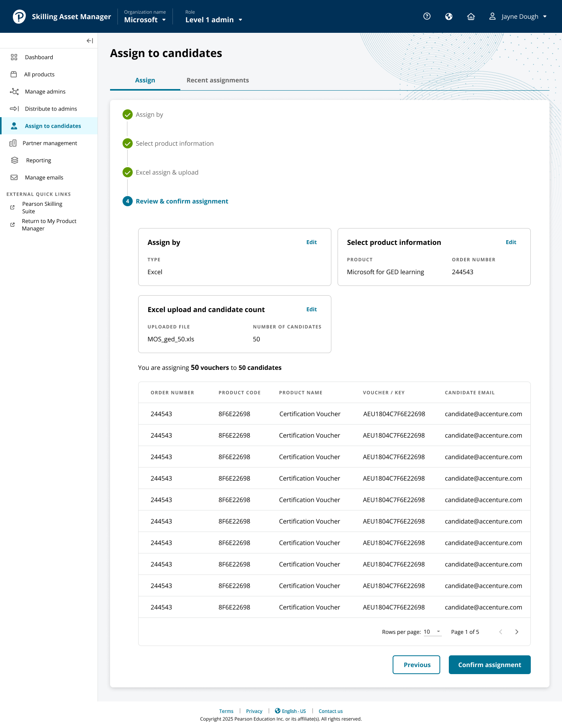The width and height of the screenshot is (562, 728).
Task: Switch to the Recent assignments tab
Action: pos(218,80)
